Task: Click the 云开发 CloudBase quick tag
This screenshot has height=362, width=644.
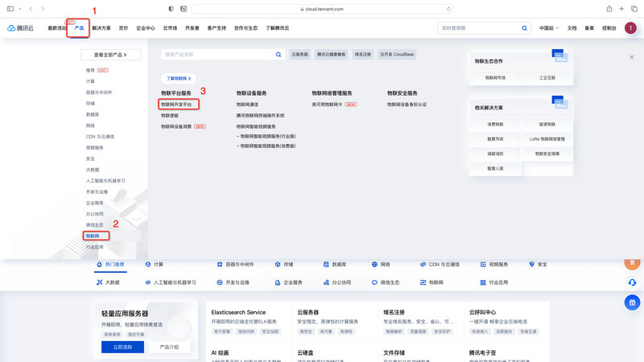Action: [397, 54]
